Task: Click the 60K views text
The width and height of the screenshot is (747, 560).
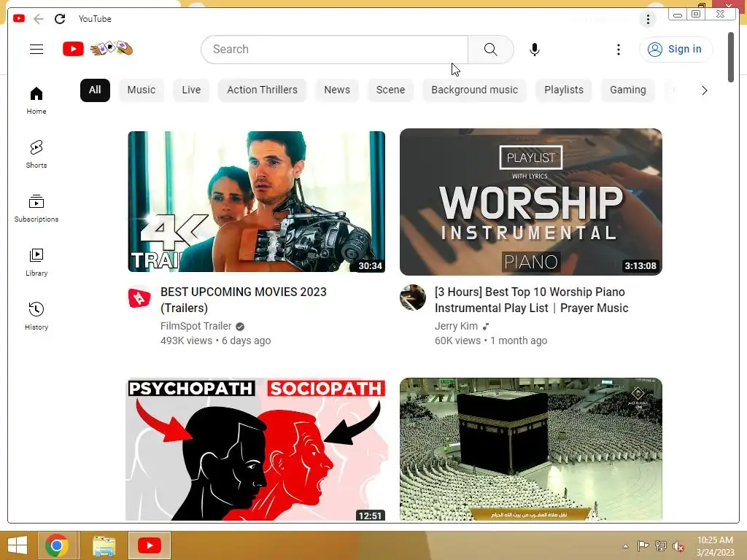Action: click(x=457, y=341)
